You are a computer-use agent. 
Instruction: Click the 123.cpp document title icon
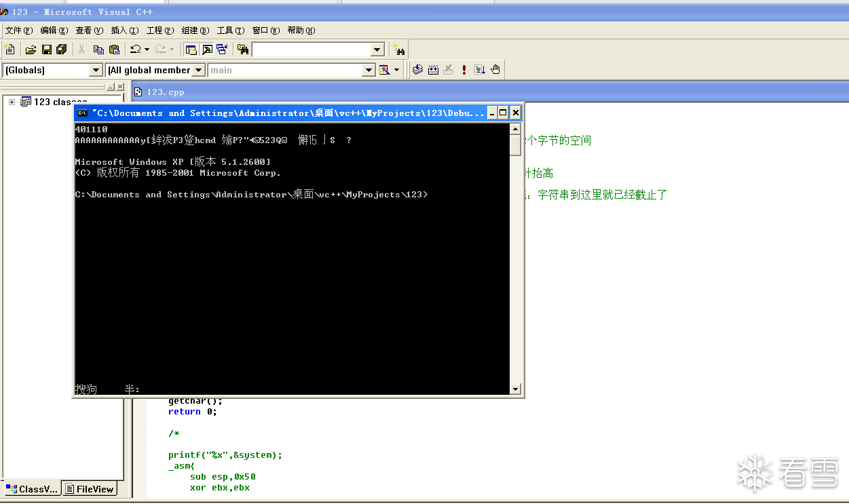point(138,92)
